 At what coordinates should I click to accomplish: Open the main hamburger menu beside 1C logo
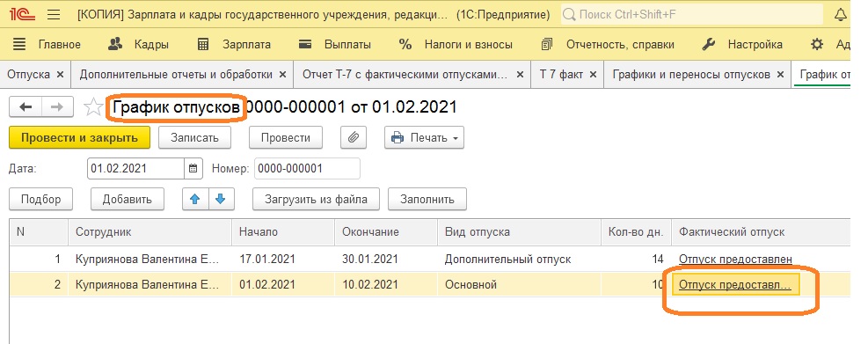pos(54,14)
